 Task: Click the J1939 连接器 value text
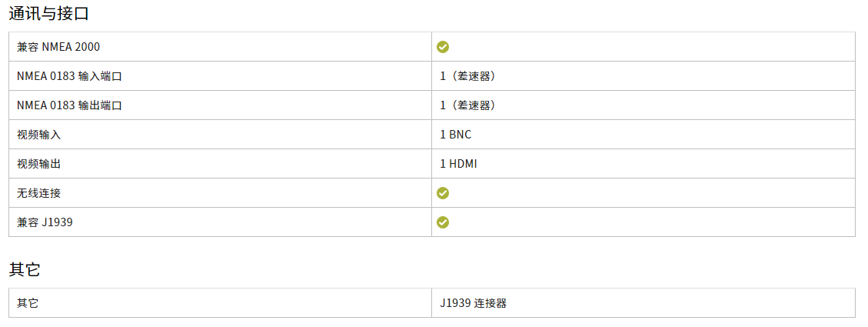474,303
